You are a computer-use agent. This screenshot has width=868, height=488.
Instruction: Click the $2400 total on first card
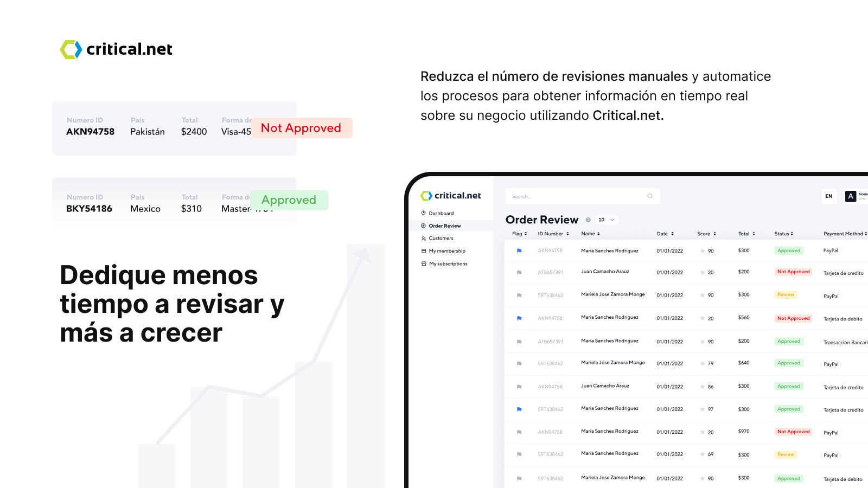pos(194,132)
